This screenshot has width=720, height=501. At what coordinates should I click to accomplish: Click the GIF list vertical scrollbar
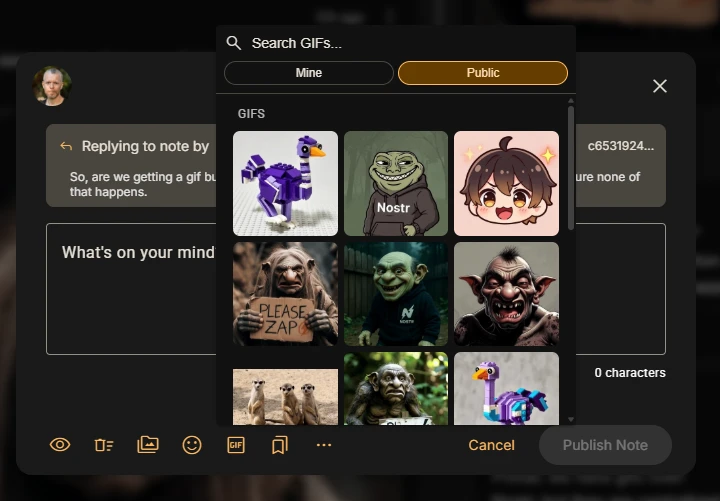pos(571,170)
